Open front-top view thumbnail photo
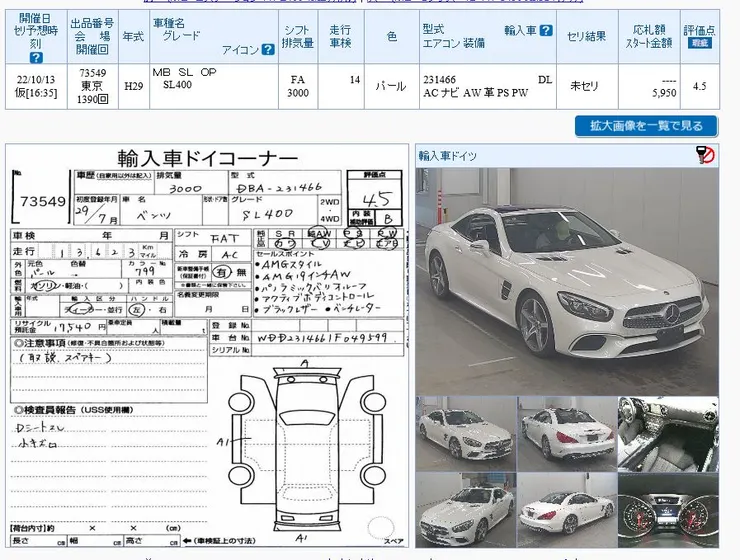Screen dimensions: 740x560 465,510
